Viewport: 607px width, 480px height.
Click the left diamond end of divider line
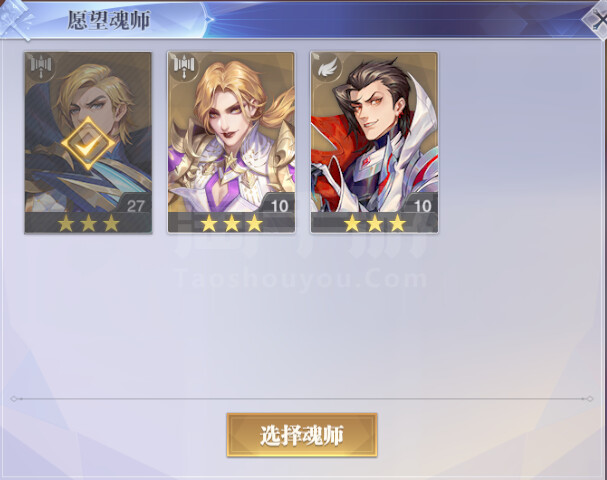coord(14,398)
